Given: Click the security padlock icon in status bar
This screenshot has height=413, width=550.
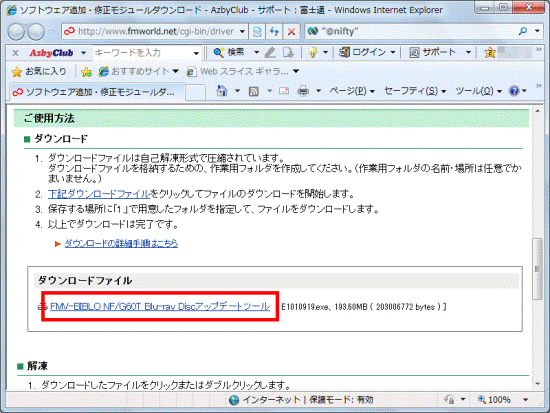Looking at the screenshot, I should 449,400.
